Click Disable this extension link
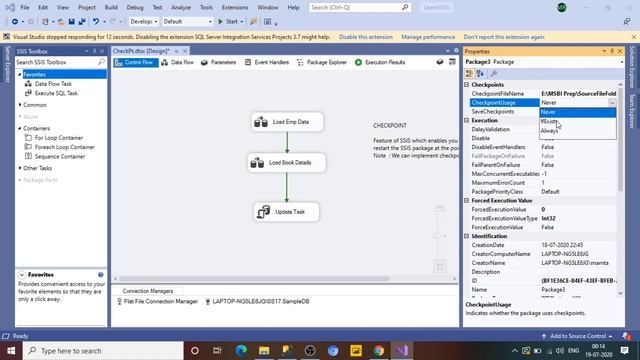This screenshot has height=360, width=640. 366,37
